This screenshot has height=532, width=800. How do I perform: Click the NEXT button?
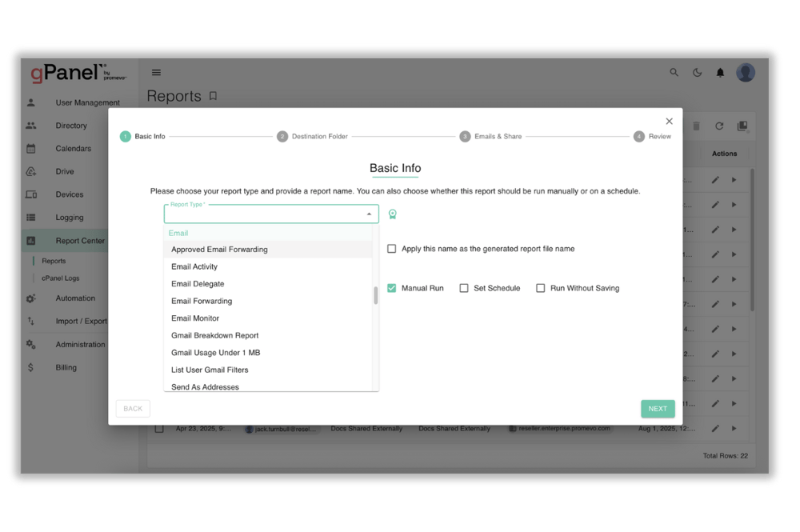coord(658,409)
